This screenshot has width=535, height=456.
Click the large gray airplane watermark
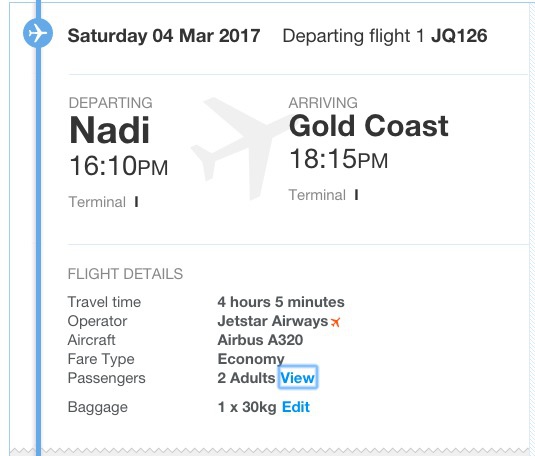239,148
